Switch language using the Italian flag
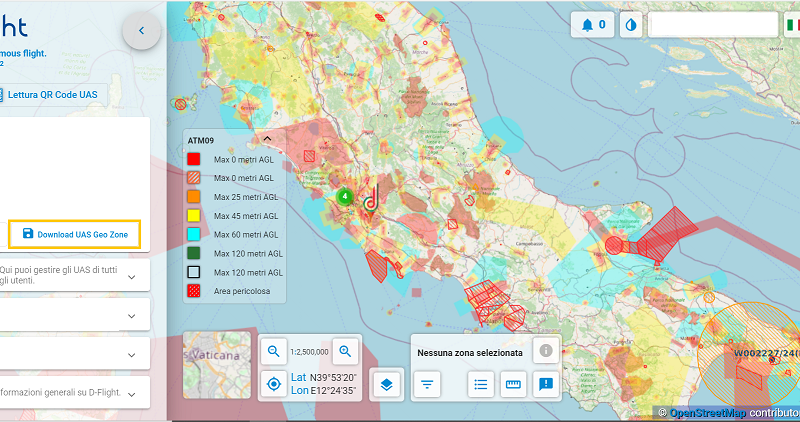The image size is (800, 422). tap(791, 25)
